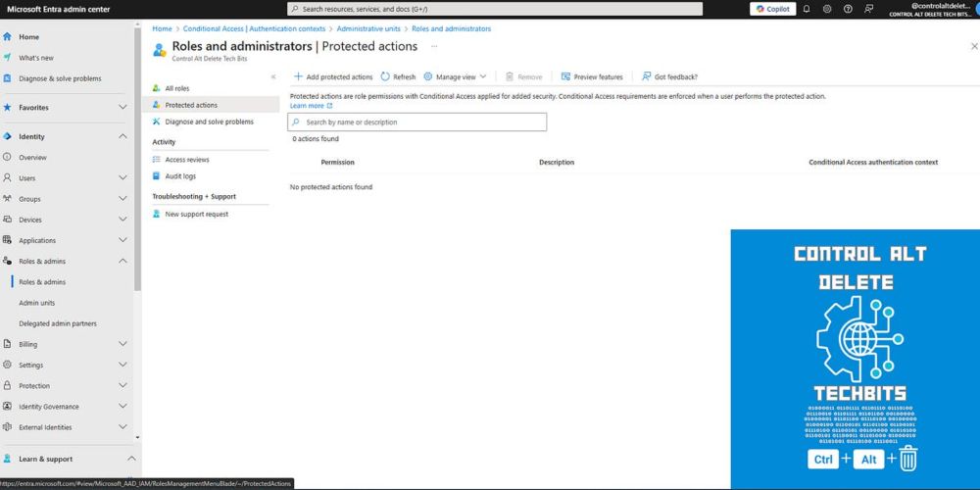Open Copilot from the top bar

[773, 9]
